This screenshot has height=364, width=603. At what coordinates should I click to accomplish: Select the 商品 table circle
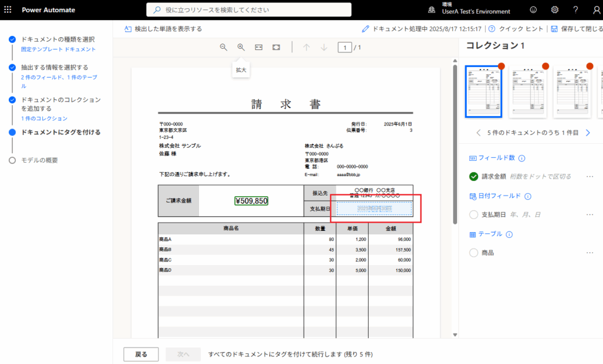pos(474,253)
